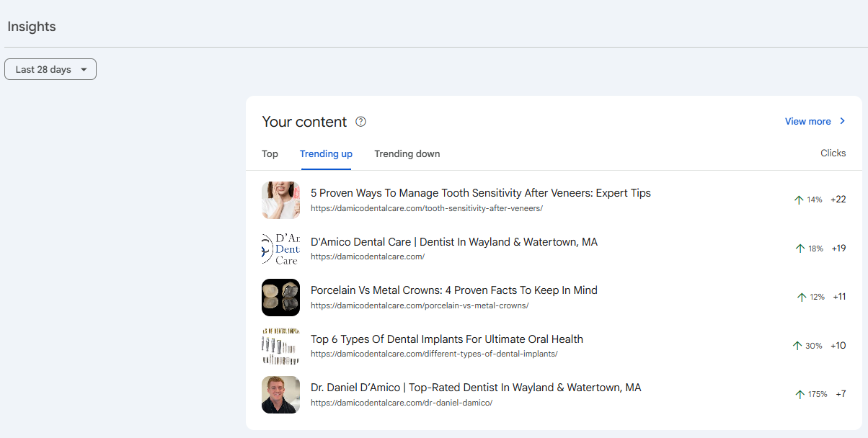868x438 pixels.
Task: Select the Trending up tab
Action: pyautogui.click(x=326, y=153)
